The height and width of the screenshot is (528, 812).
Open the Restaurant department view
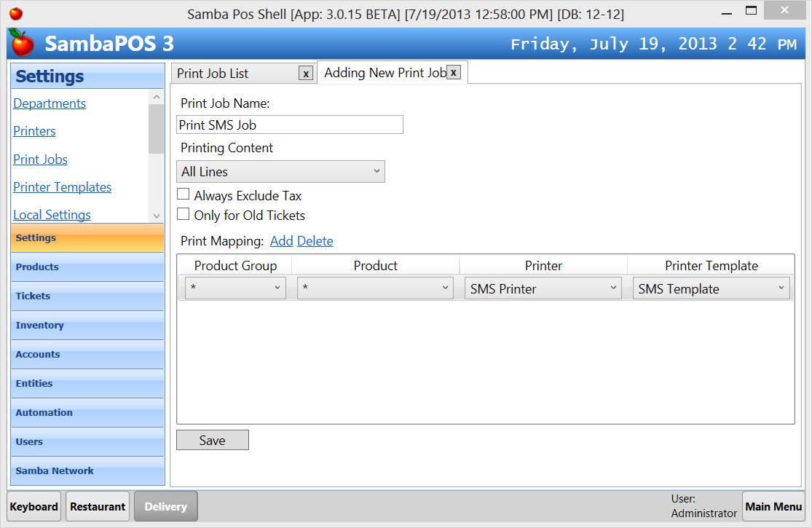(x=97, y=505)
